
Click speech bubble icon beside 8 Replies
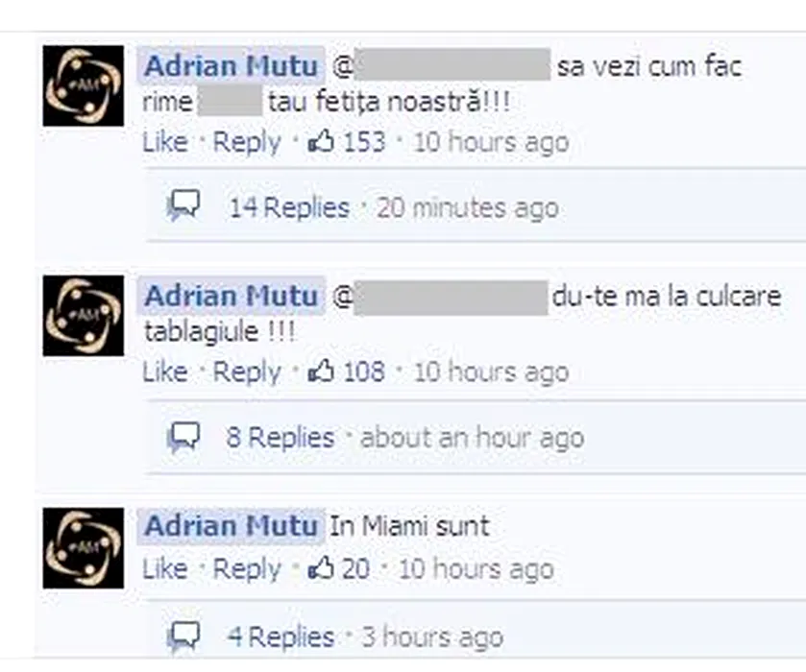coord(183,437)
